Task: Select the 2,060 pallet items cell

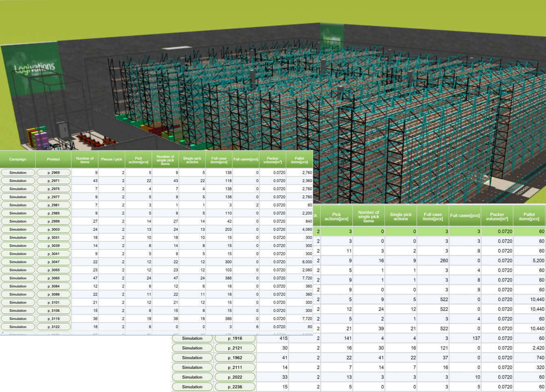Action: (x=299, y=270)
